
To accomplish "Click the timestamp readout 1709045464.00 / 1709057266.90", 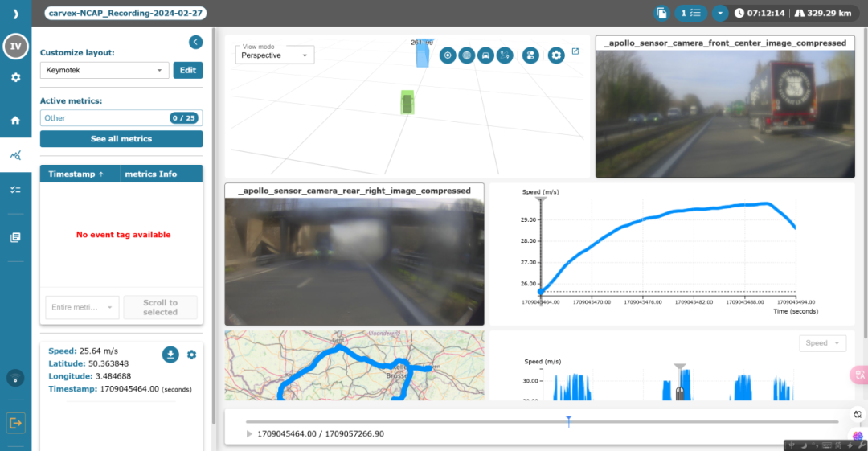I will (321, 434).
